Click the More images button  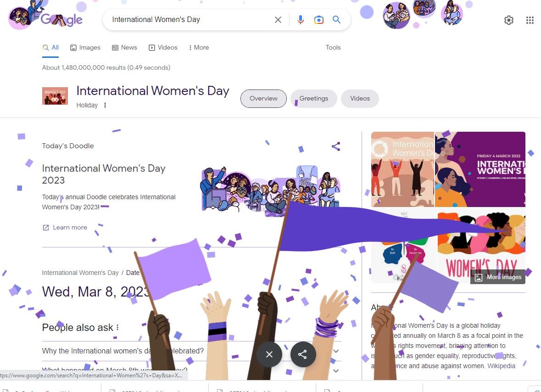point(498,277)
